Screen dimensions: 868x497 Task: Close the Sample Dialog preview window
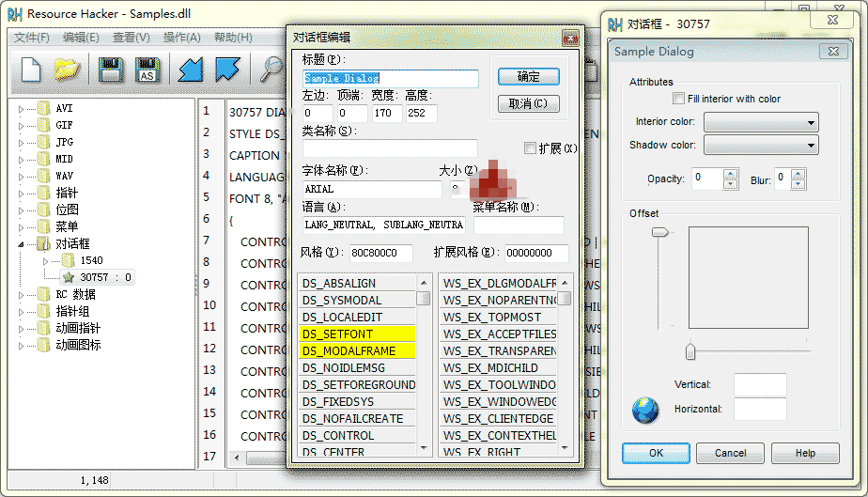point(833,52)
